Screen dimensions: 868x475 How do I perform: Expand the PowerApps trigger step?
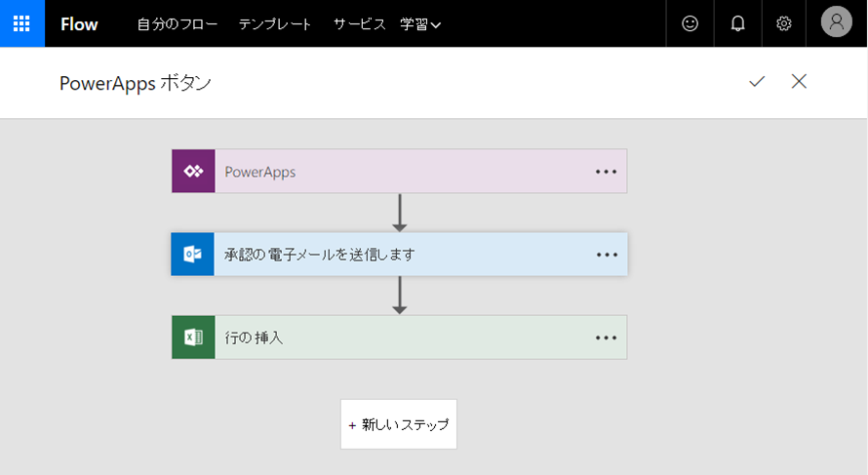tap(399, 171)
